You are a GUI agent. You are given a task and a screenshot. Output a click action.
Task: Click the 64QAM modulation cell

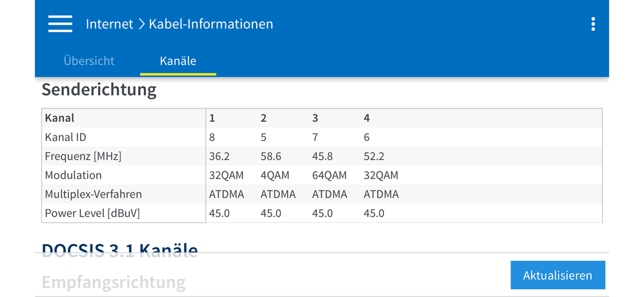pyautogui.click(x=329, y=175)
